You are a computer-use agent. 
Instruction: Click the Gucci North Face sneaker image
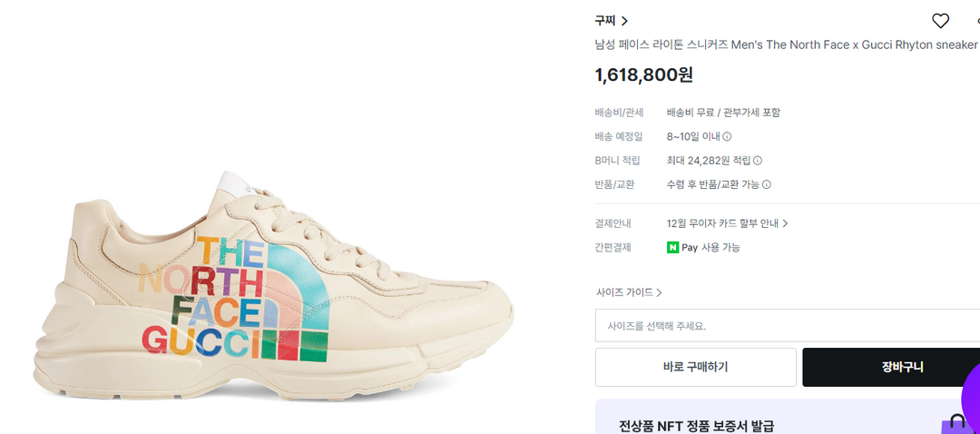[273, 286]
